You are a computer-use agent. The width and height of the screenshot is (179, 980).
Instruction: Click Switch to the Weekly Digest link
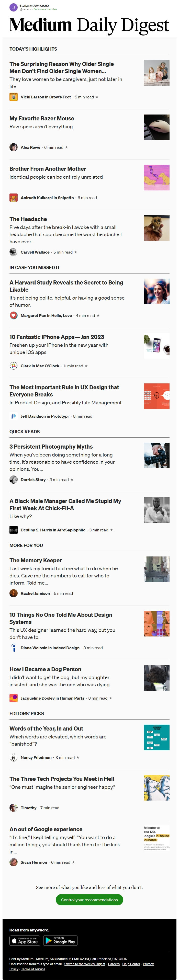coord(85,964)
